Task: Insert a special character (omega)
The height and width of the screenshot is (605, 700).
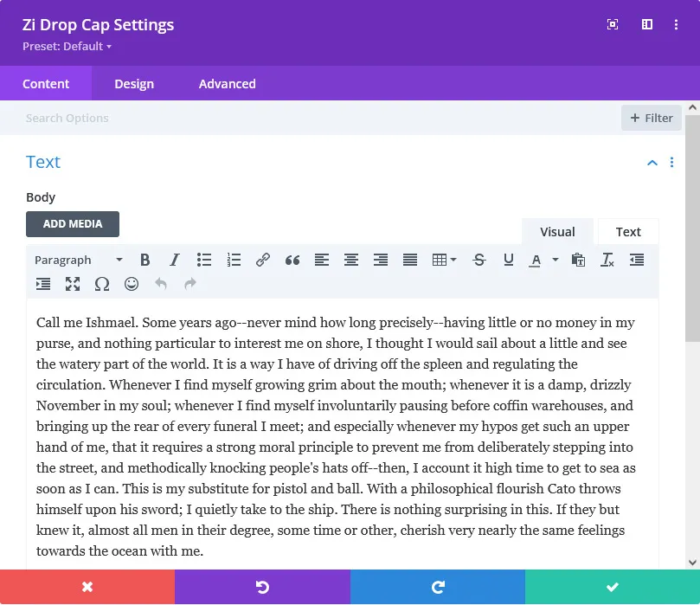Action: (x=102, y=284)
